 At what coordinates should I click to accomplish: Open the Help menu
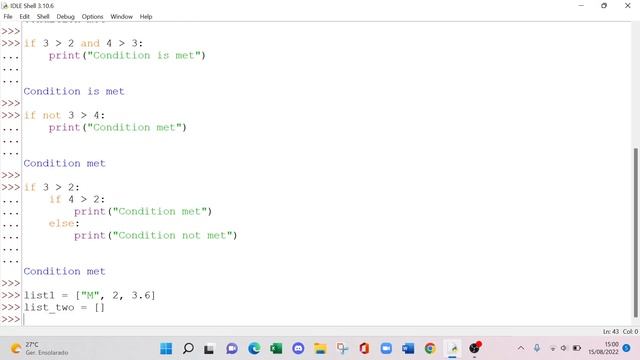[146, 17]
